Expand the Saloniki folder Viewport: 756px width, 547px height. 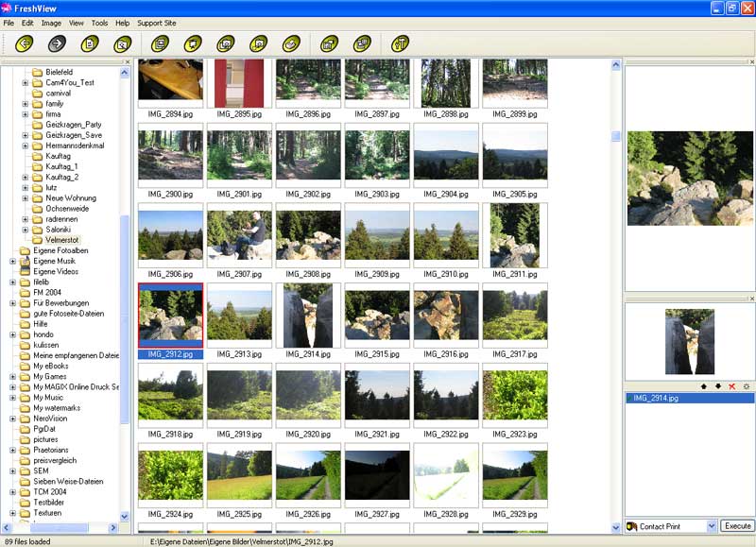pos(26,230)
